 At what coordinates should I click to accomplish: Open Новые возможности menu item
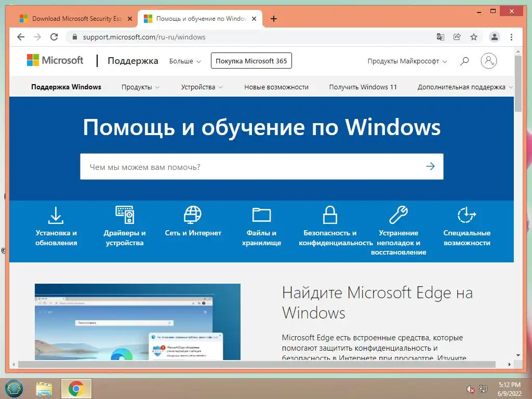pyautogui.click(x=276, y=87)
